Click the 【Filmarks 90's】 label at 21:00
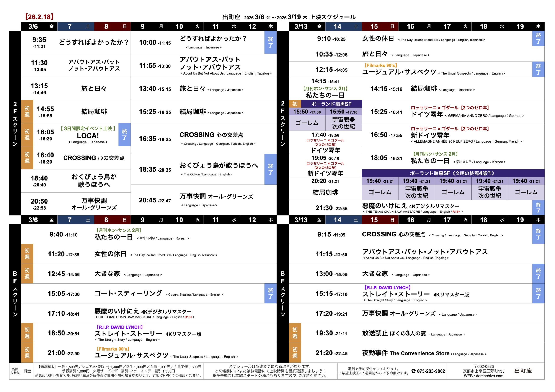The width and height of the screenshot is (555, 392). pos(113,349)
